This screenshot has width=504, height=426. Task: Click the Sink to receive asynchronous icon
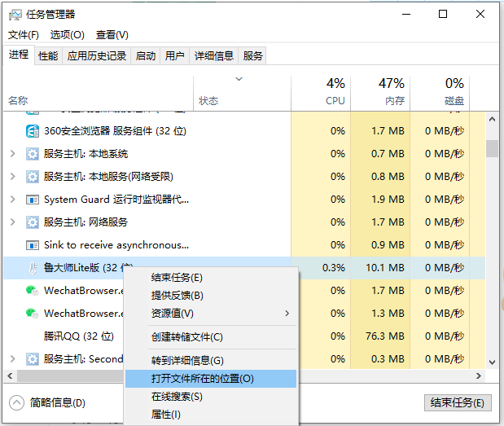pos(33,244)
